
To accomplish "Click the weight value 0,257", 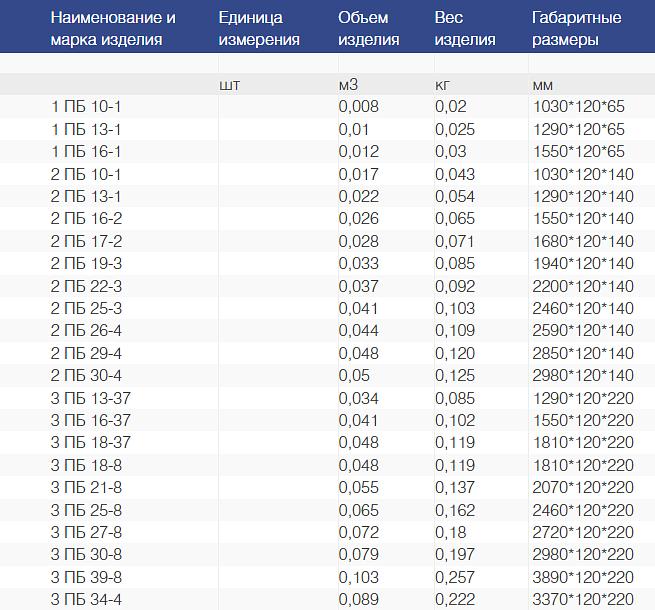I will (456, 577).
